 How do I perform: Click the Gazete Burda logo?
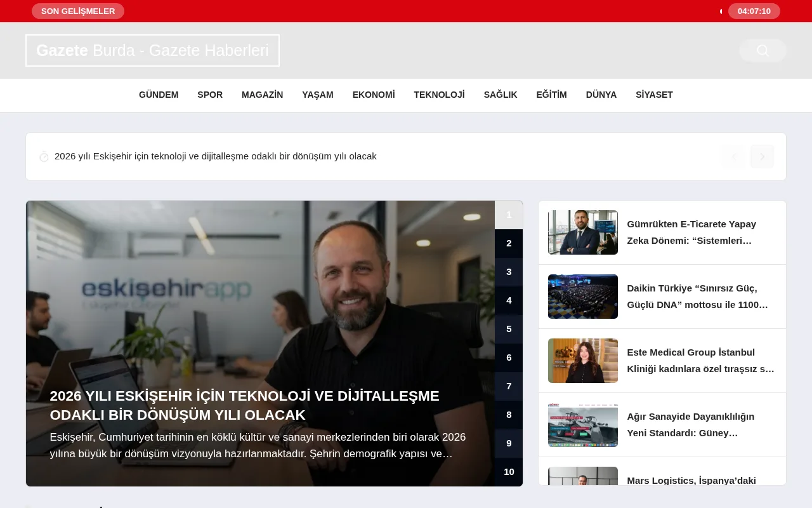(x=152, y=50)
